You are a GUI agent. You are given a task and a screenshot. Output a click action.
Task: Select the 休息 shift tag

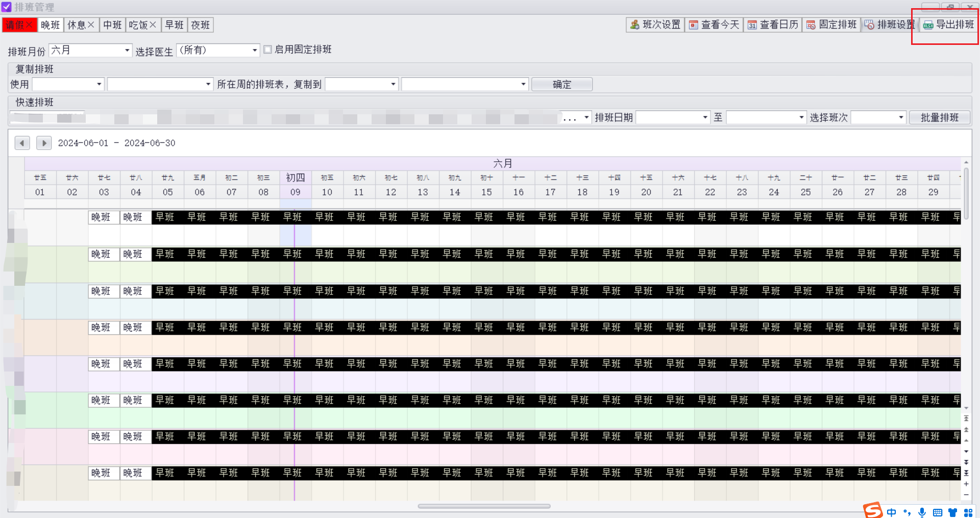pyautogui.click(x=81, y=25)
